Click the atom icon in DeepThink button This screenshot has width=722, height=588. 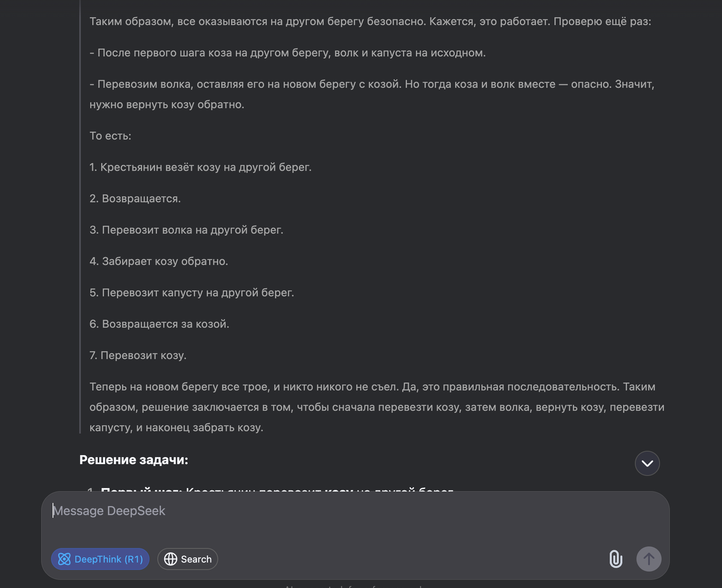(x=64, y=559)
